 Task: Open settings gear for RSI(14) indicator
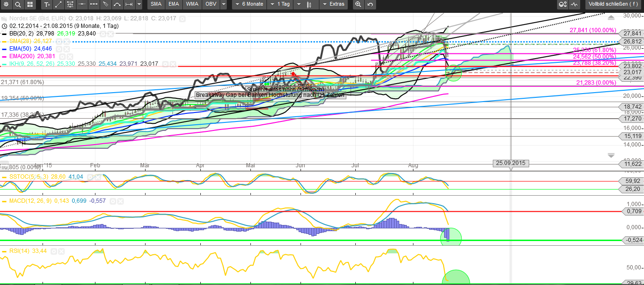54,251
